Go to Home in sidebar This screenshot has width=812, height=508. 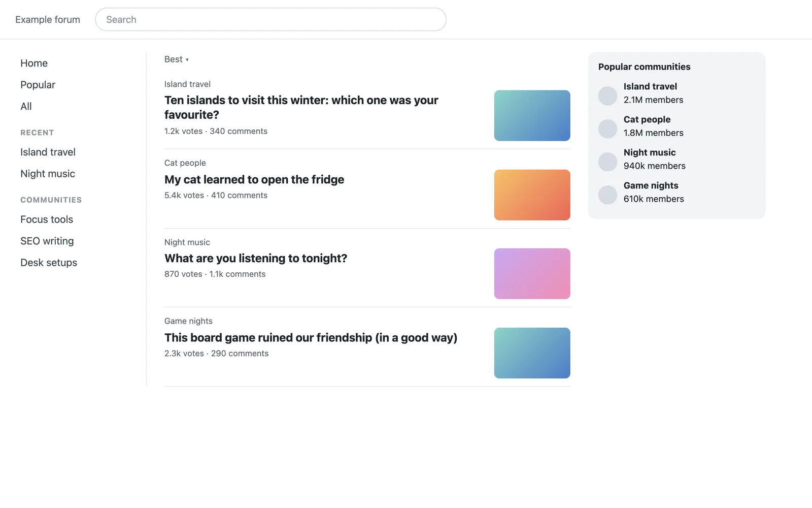coord(34,63)
